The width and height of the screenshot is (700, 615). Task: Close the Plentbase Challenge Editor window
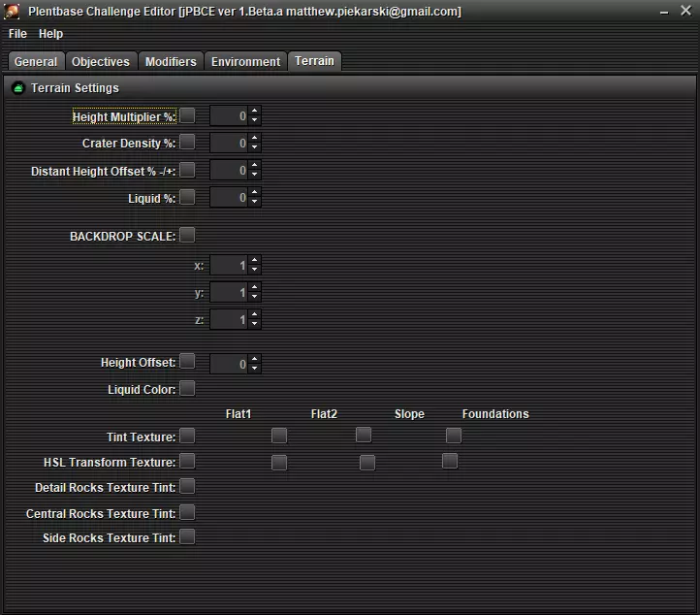686,11
